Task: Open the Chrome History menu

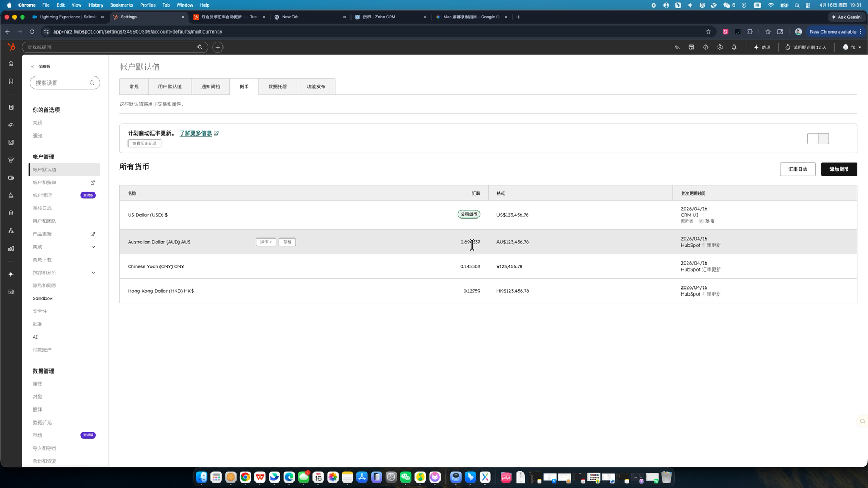Action: click(x=95, y=5)
